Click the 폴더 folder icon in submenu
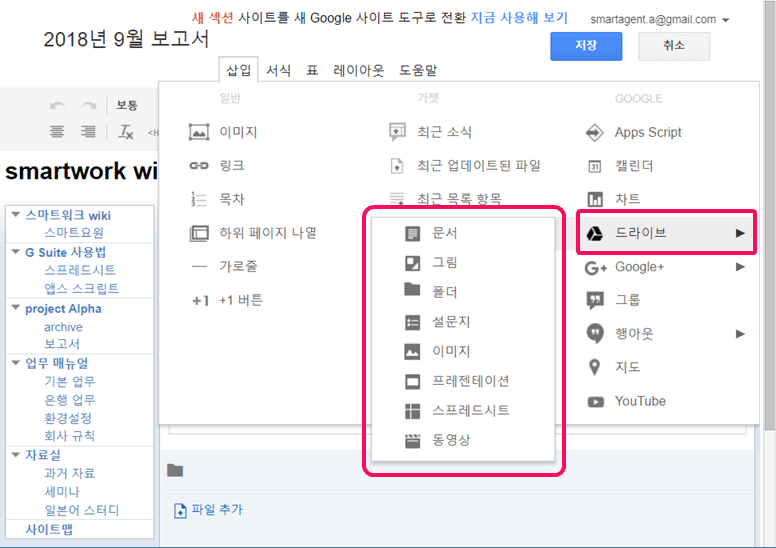This screenshot has width=776, height=548. [412, 289]
